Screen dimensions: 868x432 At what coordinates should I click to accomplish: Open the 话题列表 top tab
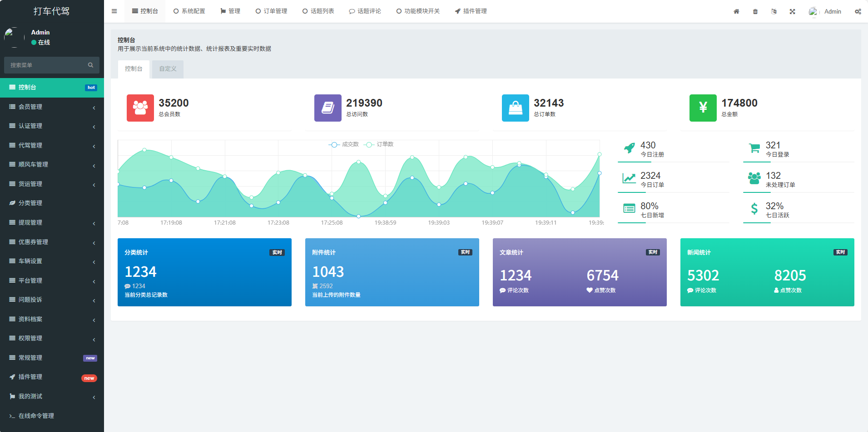(x=318, y=11)
